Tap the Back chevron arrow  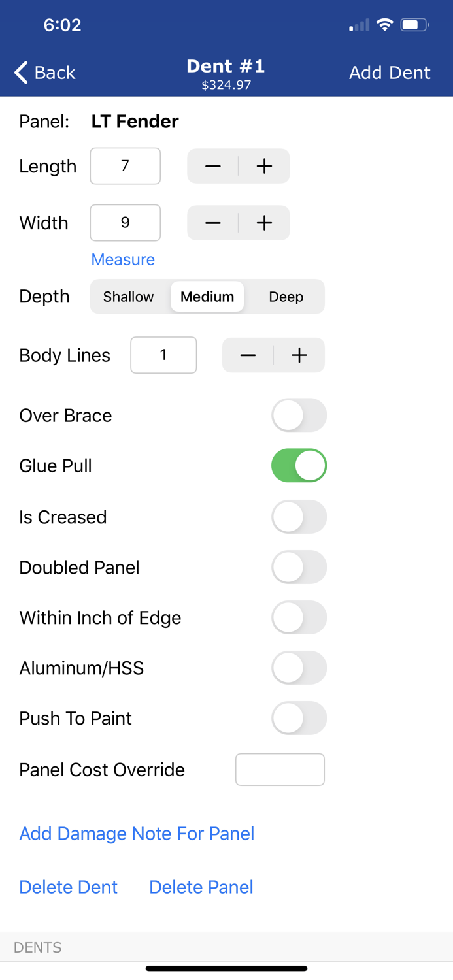pyautogui.click(x=22, y=73)
